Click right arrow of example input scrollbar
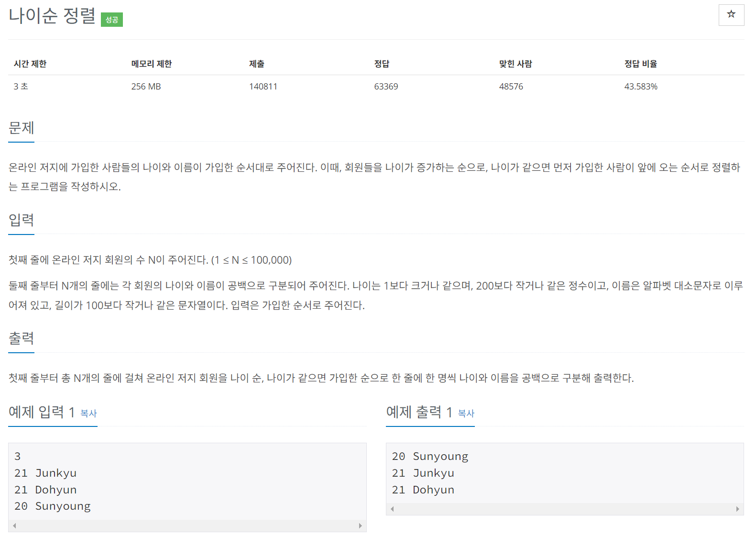 click(x=361, y=526)
